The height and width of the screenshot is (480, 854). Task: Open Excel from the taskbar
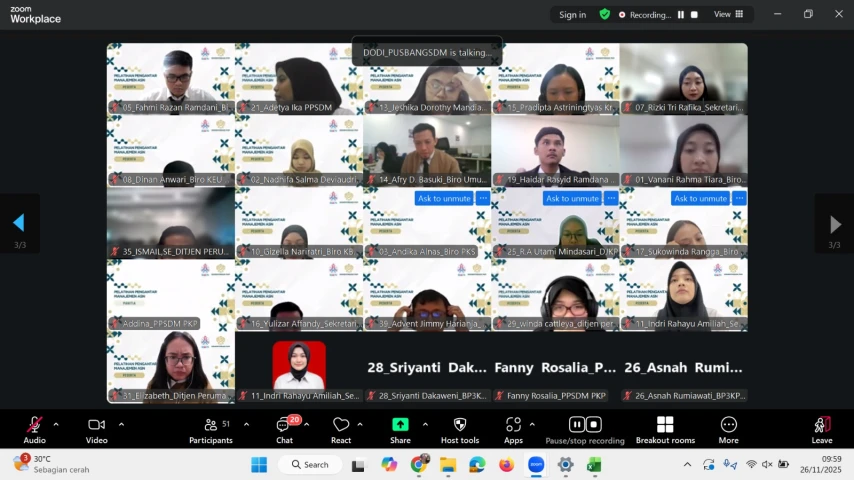pos(594,465)
